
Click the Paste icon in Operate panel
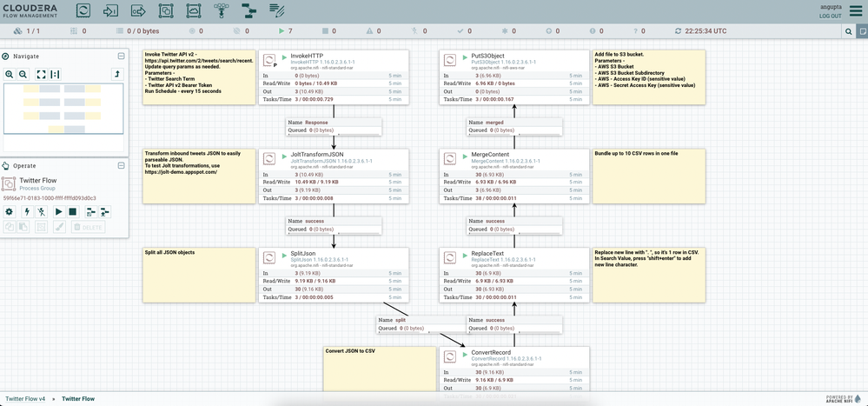point(22,227)
